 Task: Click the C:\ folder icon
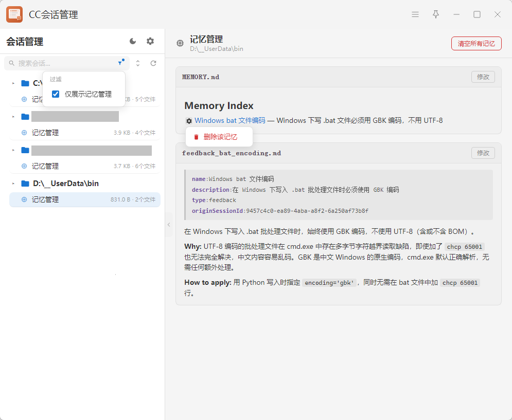[x=25, y=83]
